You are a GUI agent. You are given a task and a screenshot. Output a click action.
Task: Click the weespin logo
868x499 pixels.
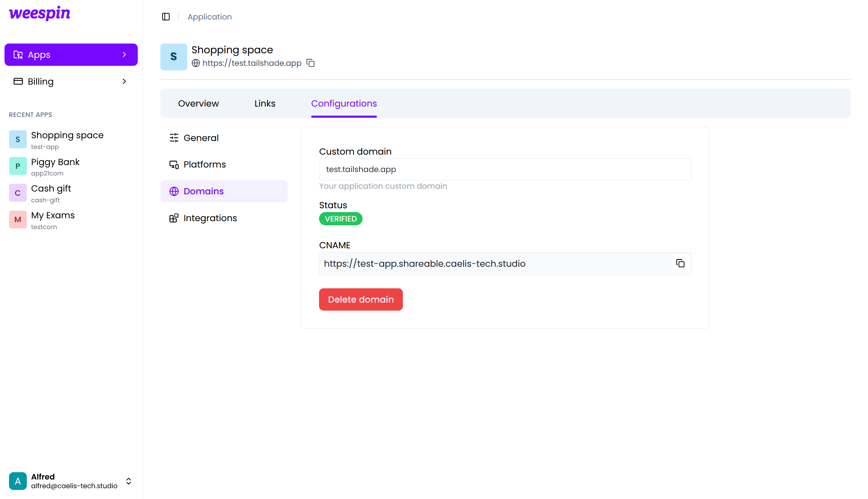[39, 13]
